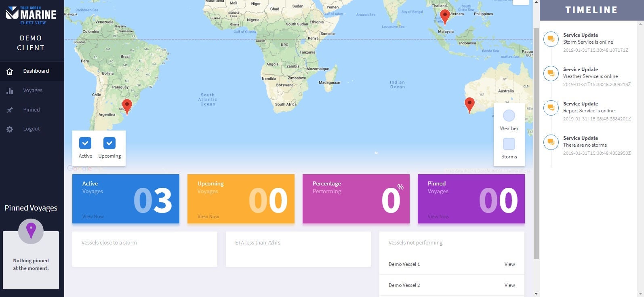
Task: Click the 'Demo Vessel 2' row name
Action: click(404, 285)
